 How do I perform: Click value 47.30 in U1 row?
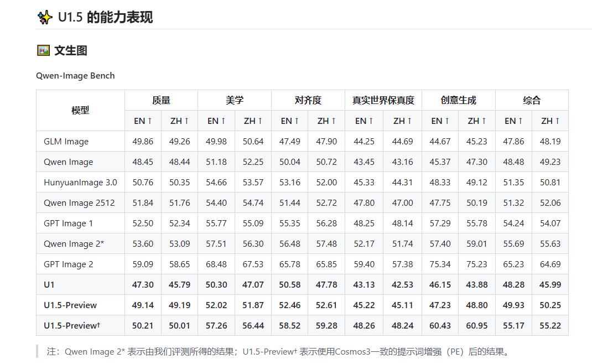pos(143,285)
